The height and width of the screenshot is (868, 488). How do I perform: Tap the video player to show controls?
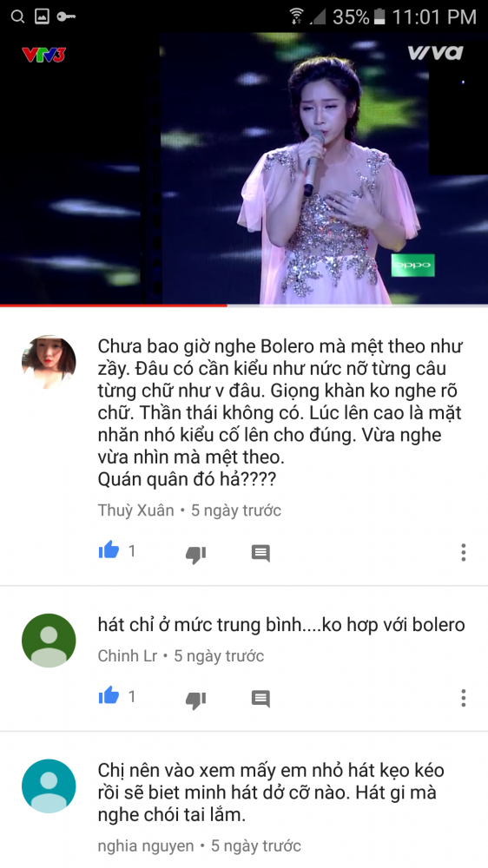(x=244, y=168)
